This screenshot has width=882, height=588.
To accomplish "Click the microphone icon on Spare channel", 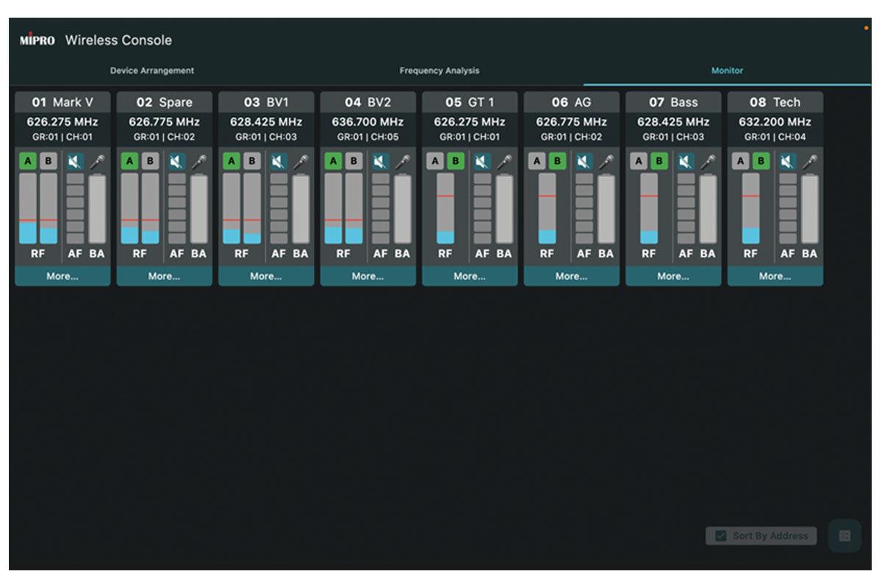I will pyautogui.click(x=198, y=162).
